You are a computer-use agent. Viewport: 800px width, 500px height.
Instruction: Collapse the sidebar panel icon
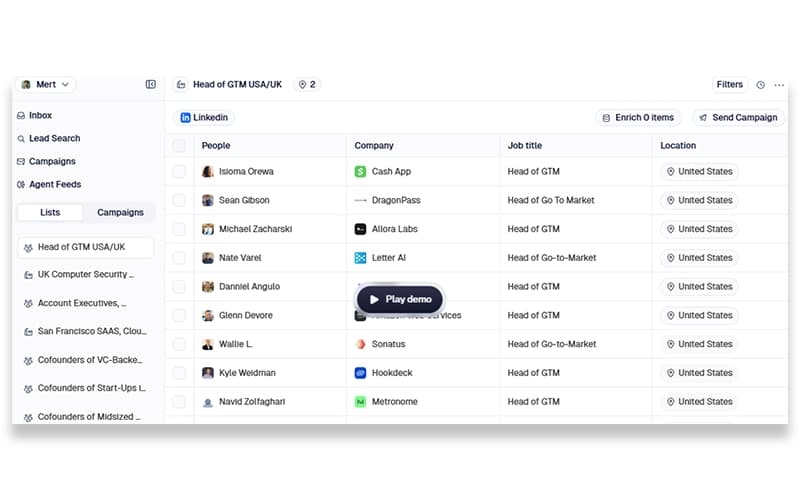(151, 84)
